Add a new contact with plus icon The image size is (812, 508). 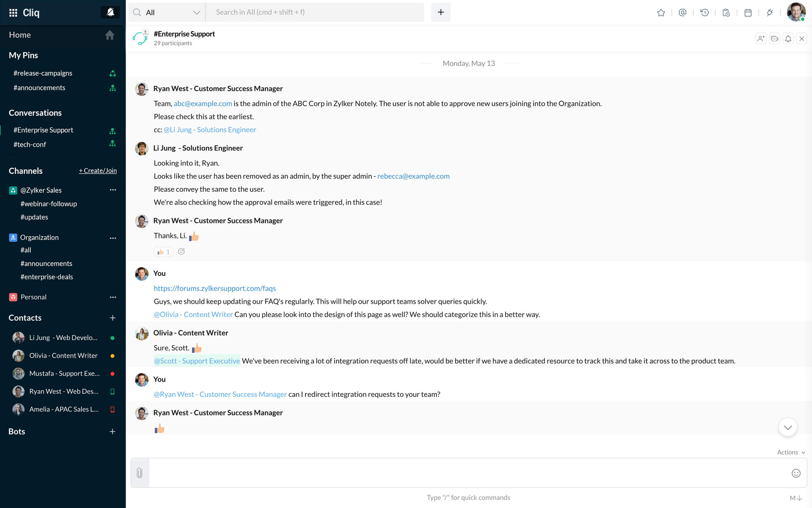(112, 318)
